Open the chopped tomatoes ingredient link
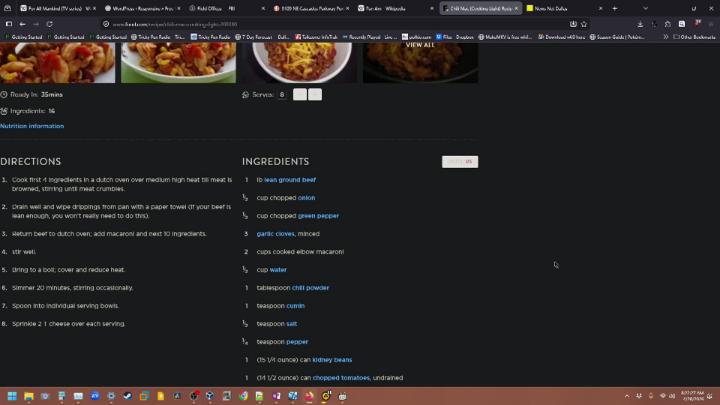Screen dimensions: 720x405 (x=341, y=377)
